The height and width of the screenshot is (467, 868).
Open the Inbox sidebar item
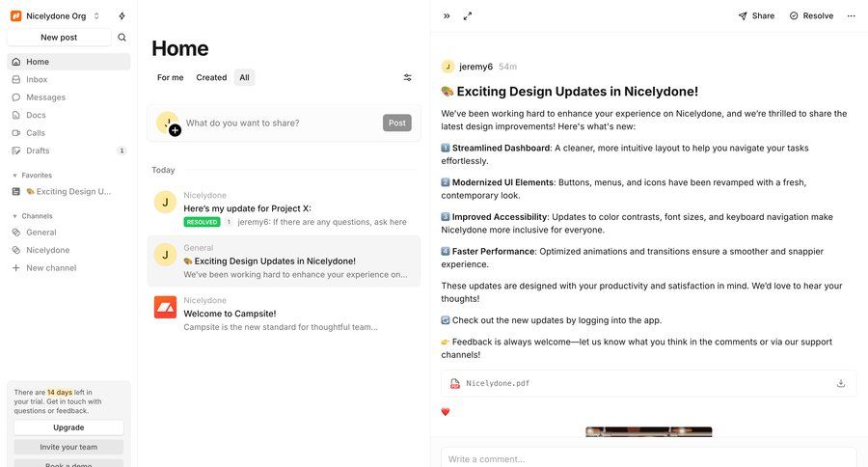pos(68,79)
